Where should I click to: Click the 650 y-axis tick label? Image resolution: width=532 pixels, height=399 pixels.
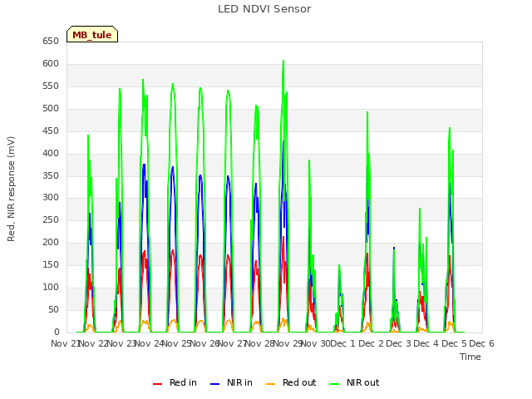click(x=51, y=42)
